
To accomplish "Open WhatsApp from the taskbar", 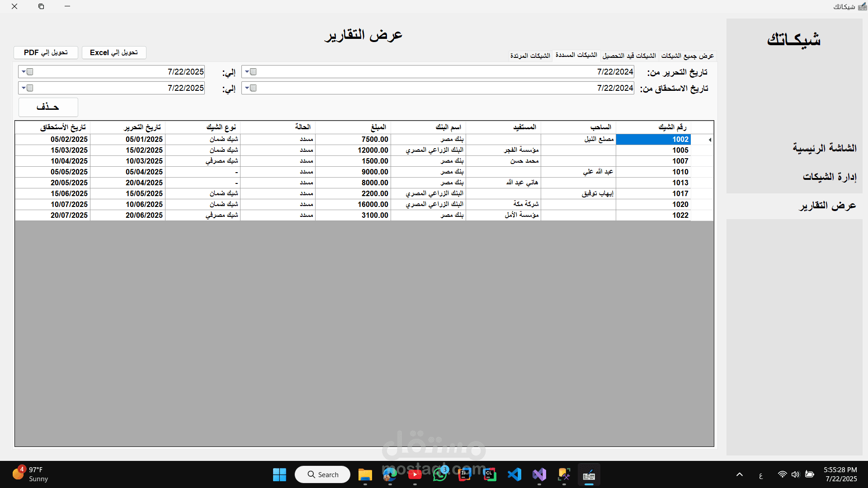I will click(439, 474).
